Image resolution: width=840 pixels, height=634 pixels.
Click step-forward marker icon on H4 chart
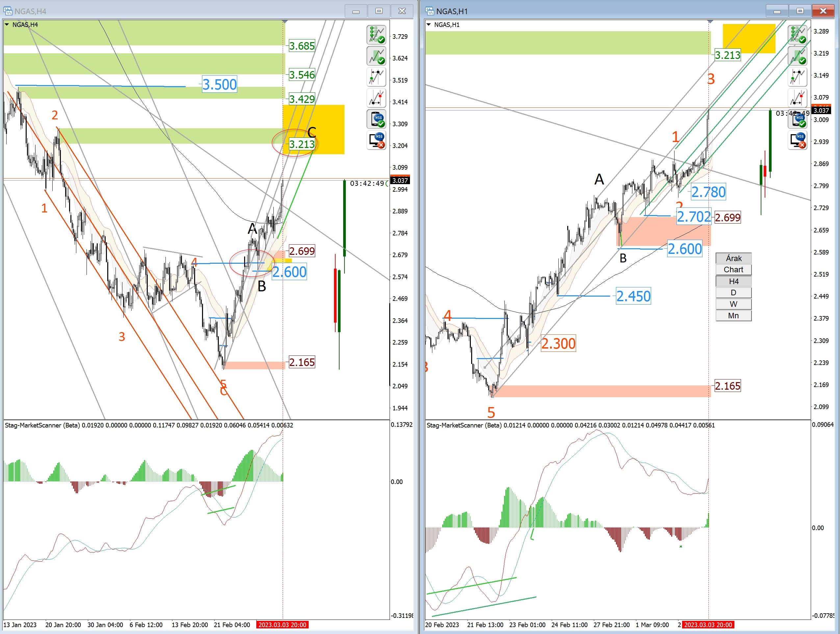click(x=376, y=98)
